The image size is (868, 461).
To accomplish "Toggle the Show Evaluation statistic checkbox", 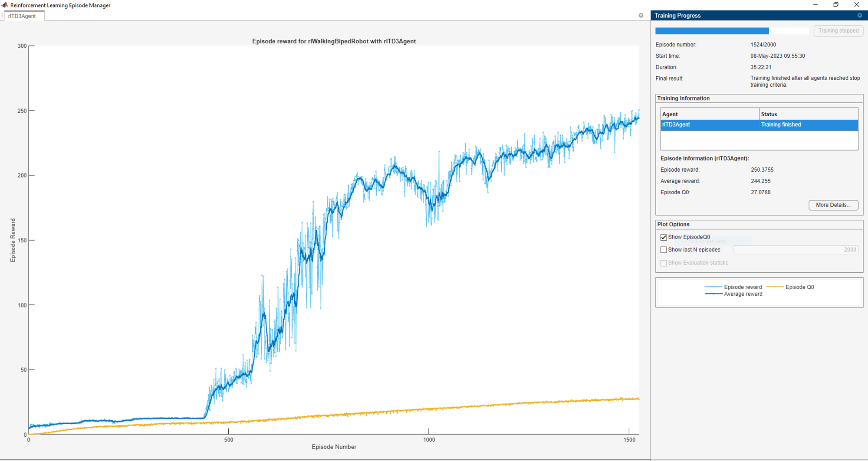I will 664,263.
